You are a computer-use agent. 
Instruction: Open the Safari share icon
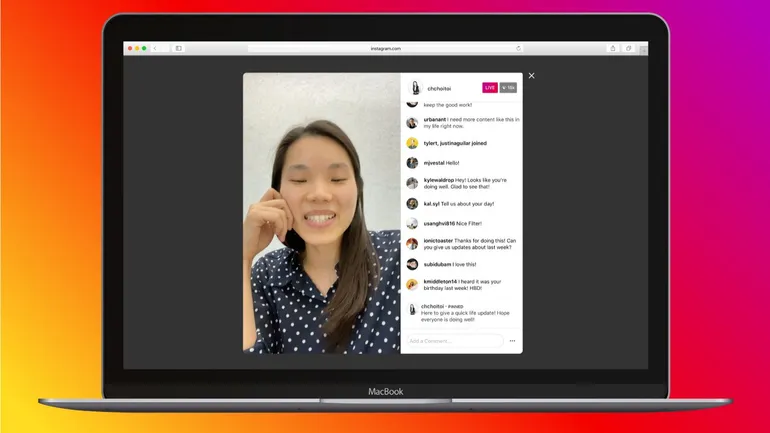click(x=612, y=48)
